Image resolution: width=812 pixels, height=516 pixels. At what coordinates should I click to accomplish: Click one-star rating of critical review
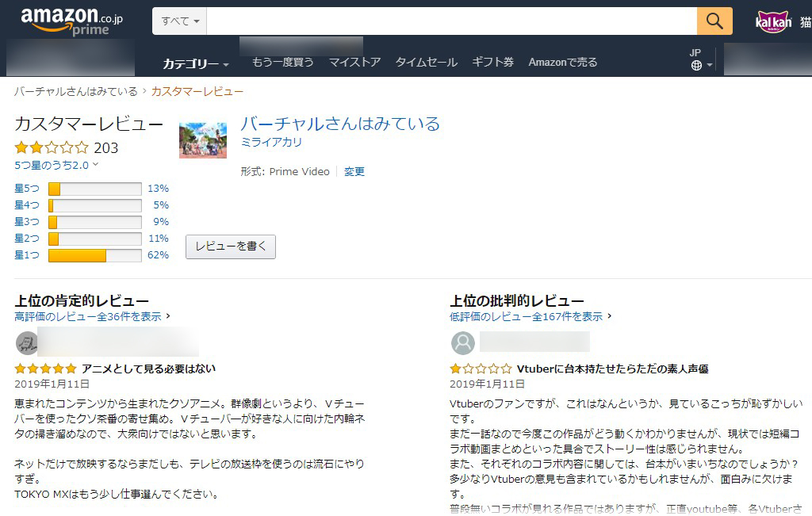coord(481,369)
